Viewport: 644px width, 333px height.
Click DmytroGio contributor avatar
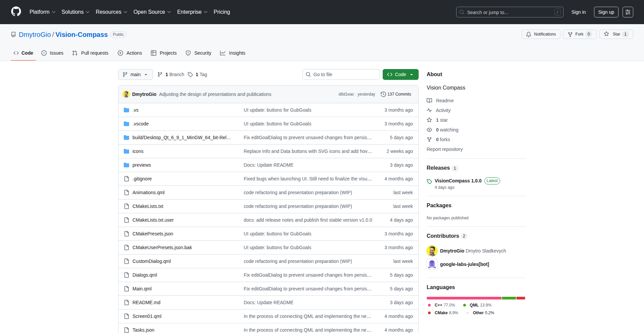[x=432, y=251]
